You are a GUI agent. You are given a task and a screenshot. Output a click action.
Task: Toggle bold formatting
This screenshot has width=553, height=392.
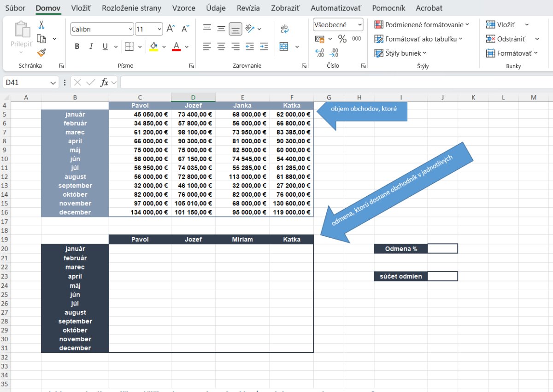[x=77, y=47]
